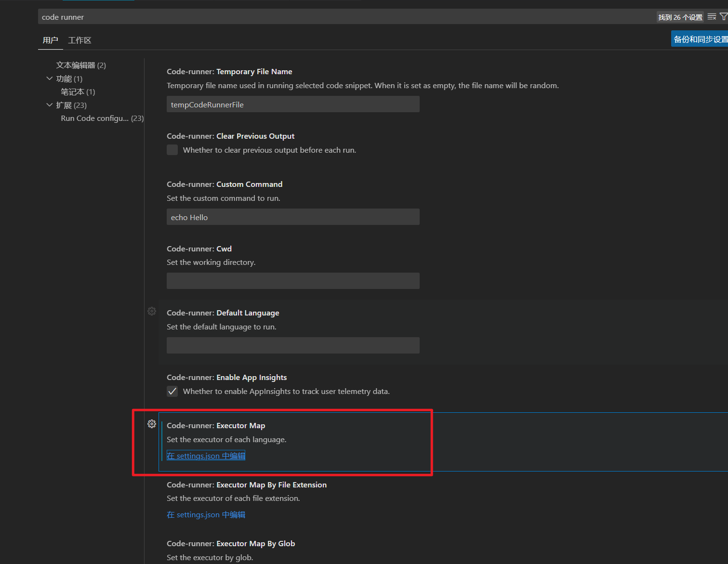Screen dimensions: 728x564
Task: Open the settings filter icon
Action: pos(724,16)
